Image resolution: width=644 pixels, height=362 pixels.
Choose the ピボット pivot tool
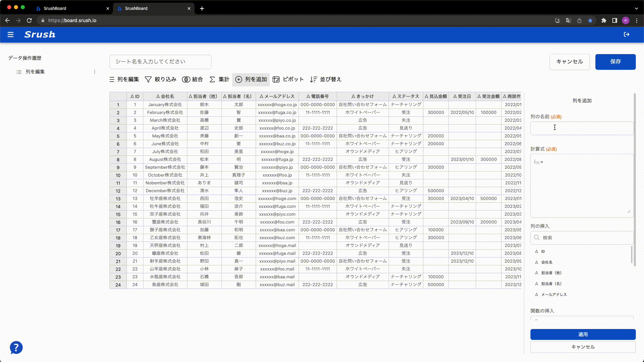[288, 79]
